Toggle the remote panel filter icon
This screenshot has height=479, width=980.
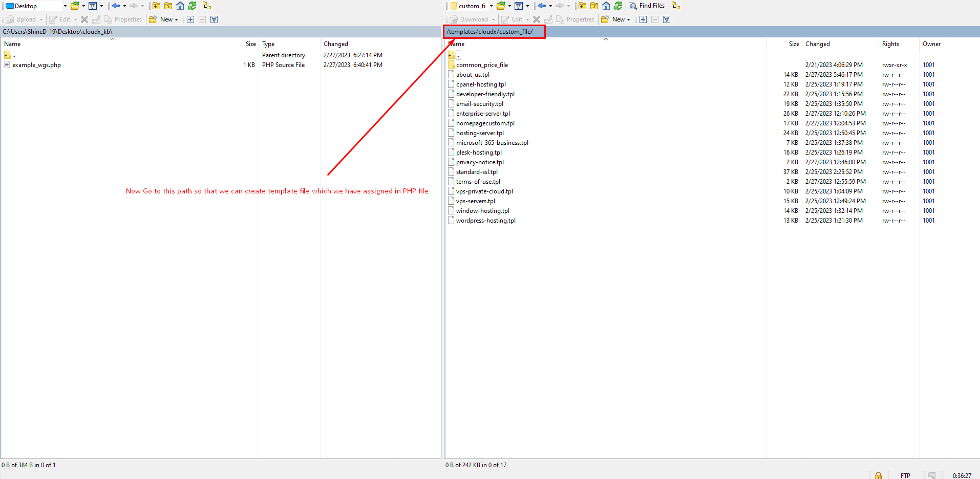pyautogui.click(x=519, y=6)
